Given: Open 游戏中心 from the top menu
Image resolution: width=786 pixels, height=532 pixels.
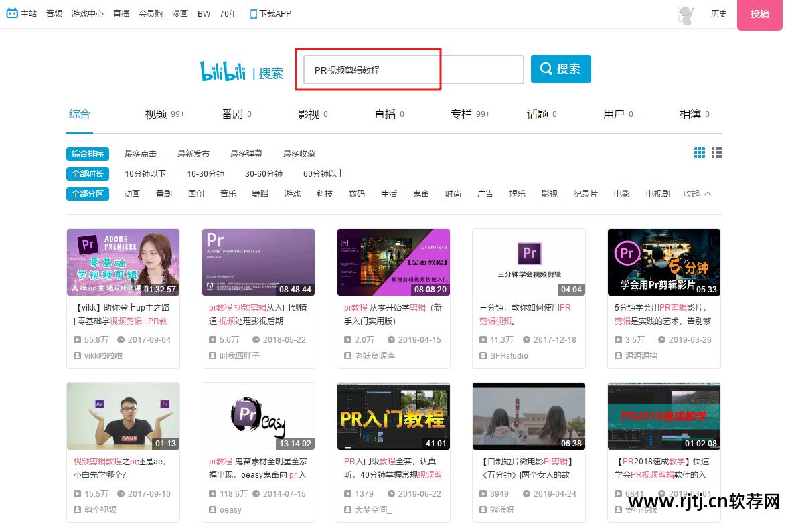Looking at the screenshot, I should click(87, 13).
